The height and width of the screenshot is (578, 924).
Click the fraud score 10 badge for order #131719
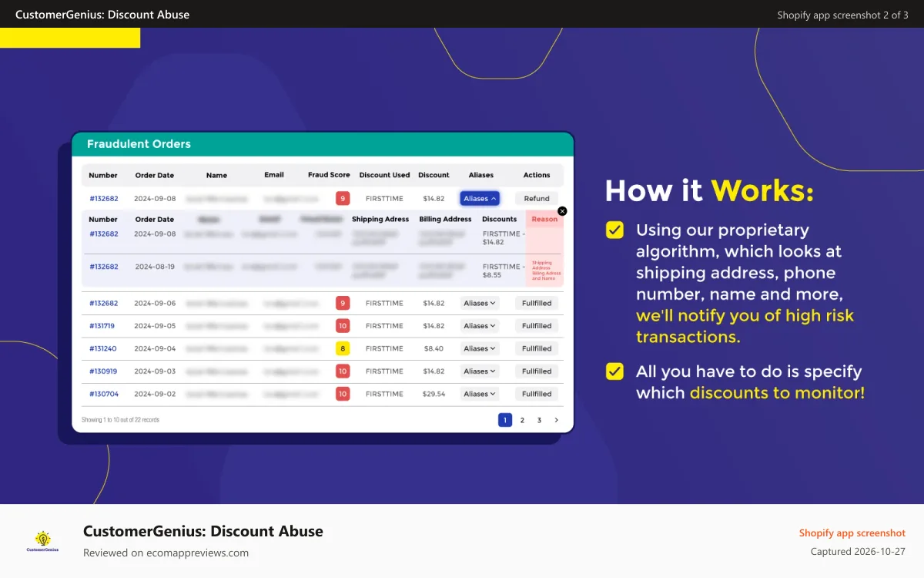tap(343, 326)
